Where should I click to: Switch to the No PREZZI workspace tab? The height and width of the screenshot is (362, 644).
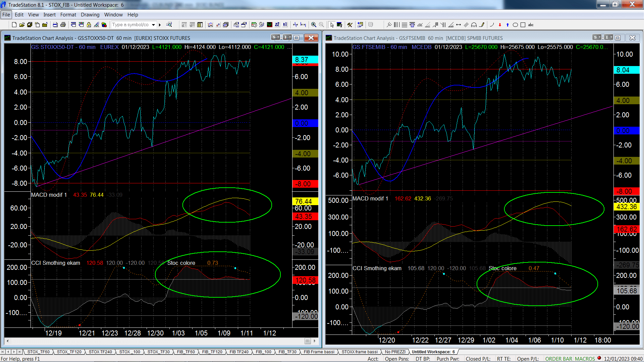point(395,352)
